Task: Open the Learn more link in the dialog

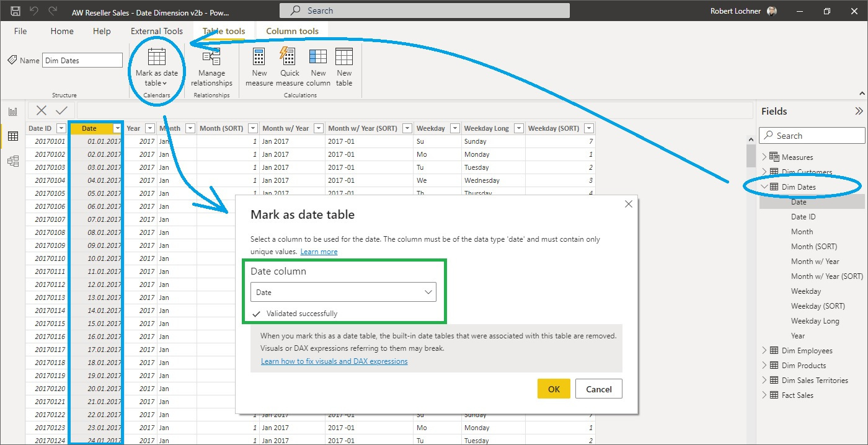Action: pos(319,251)
